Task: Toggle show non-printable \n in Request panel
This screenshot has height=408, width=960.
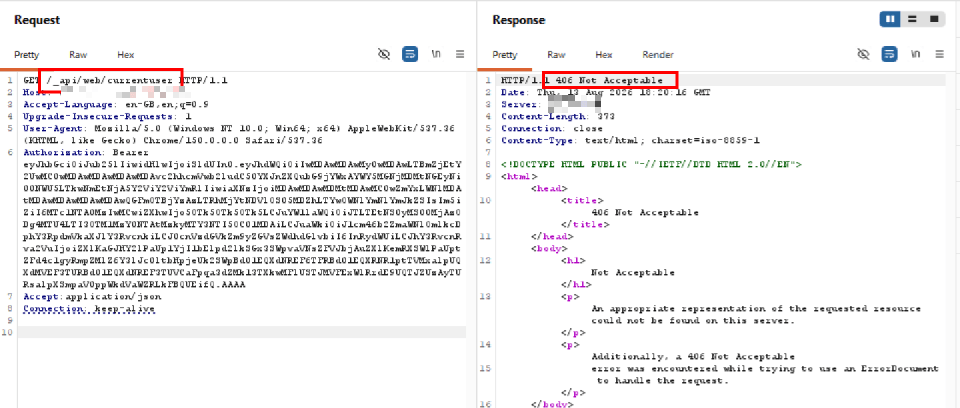Action: (436, 55)
